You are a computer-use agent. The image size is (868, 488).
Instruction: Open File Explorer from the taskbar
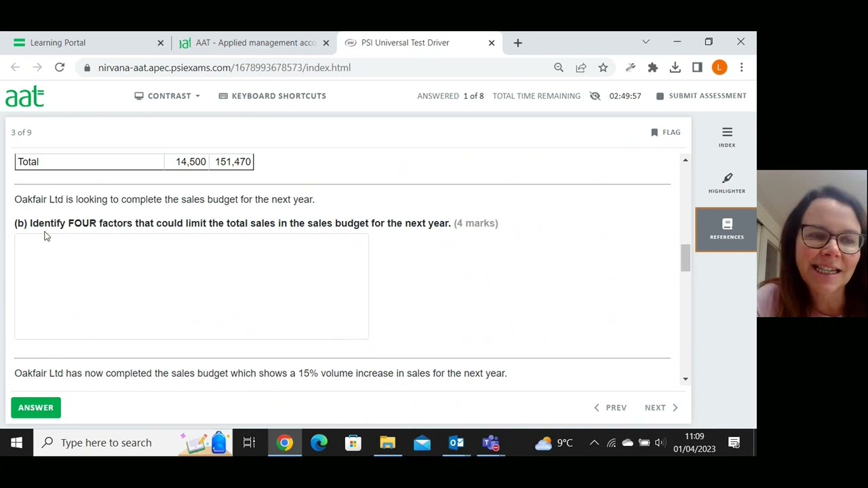(x=387, y=443)
